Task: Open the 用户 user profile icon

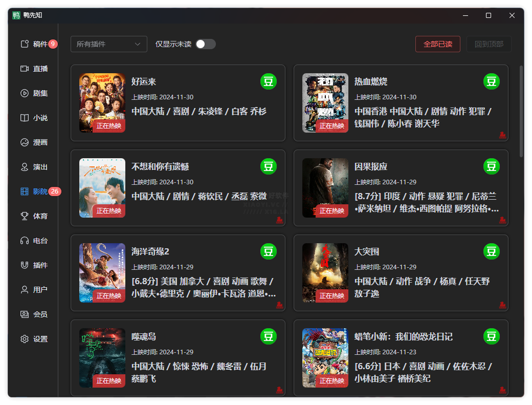Action: 25,290
